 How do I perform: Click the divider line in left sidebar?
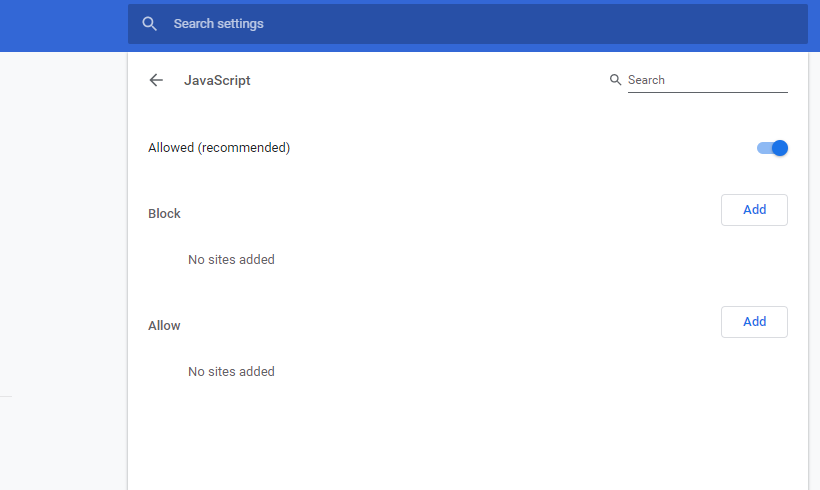(6, 397)
